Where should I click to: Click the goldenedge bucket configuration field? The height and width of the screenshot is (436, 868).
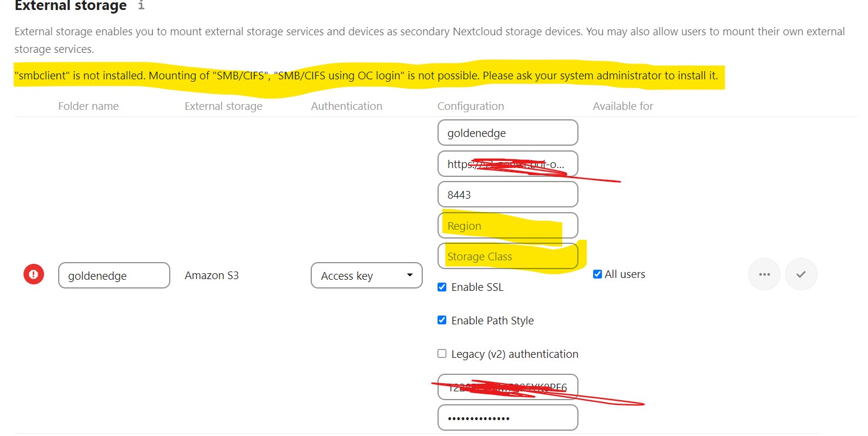[507, 133]
